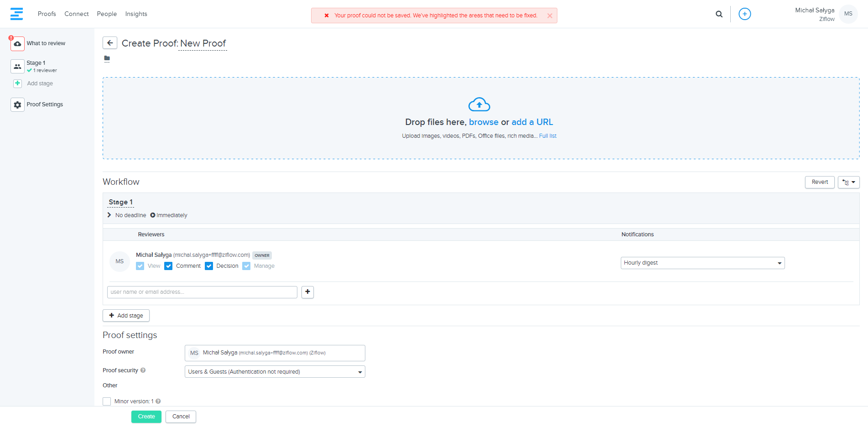868x427 pixels.
Task: Click the folder icon under proof title
Action: 107,58
